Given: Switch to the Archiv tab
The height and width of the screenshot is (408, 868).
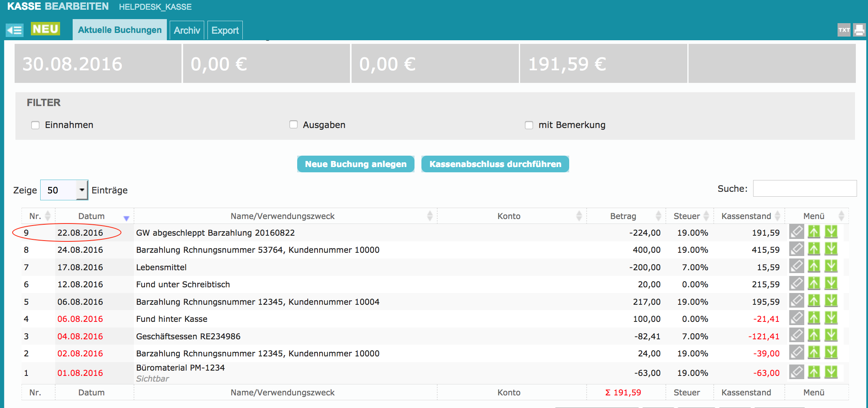Looking at the screenshot, I should pos(187,30).
